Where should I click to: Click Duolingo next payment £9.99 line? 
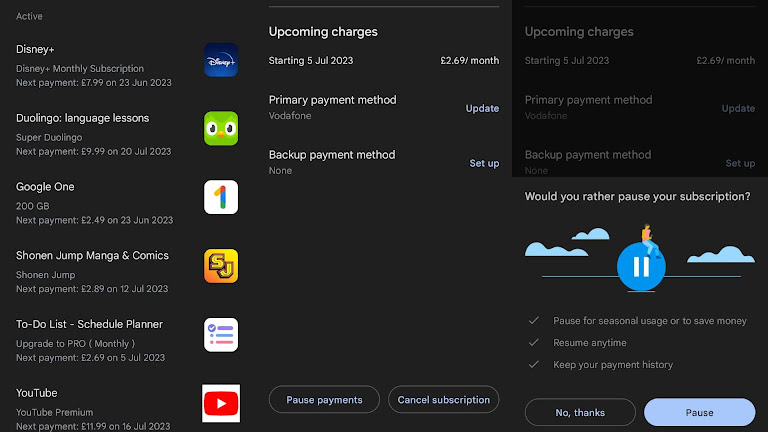tap(94, 151)
